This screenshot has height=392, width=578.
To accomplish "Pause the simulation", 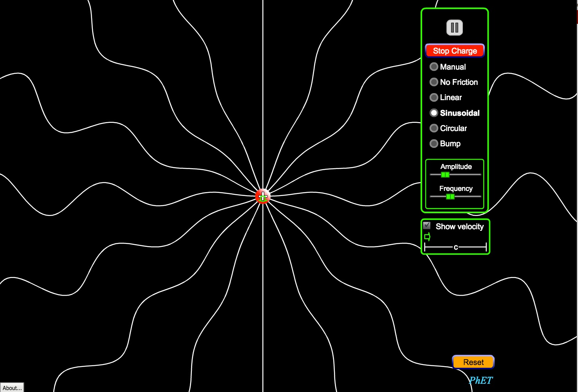I will [x=454, y=27].
